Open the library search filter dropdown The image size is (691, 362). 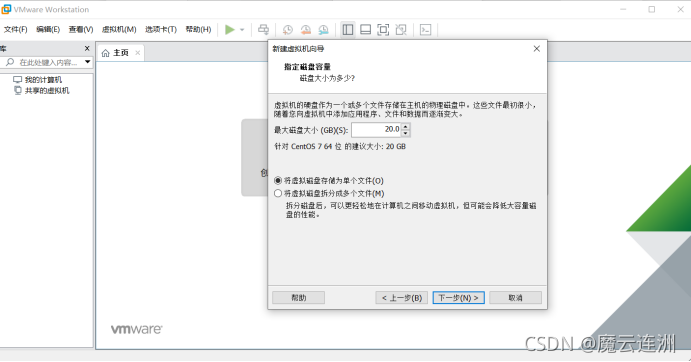click(x=88, y=62)
